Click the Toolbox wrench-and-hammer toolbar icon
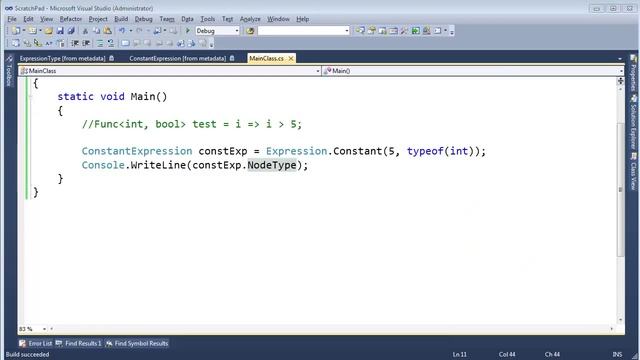This screenshot has height=360, width=640. (x=404, y=31)
